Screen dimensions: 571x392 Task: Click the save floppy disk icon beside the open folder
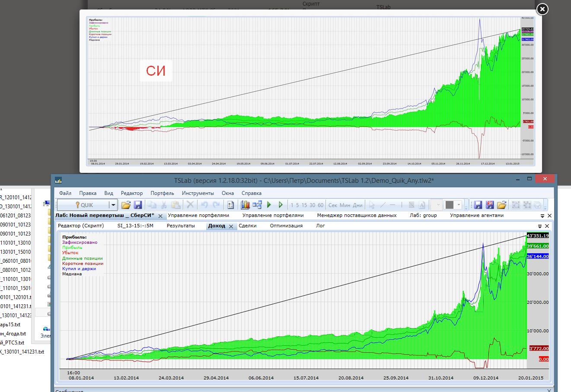[x=138, y=205]
